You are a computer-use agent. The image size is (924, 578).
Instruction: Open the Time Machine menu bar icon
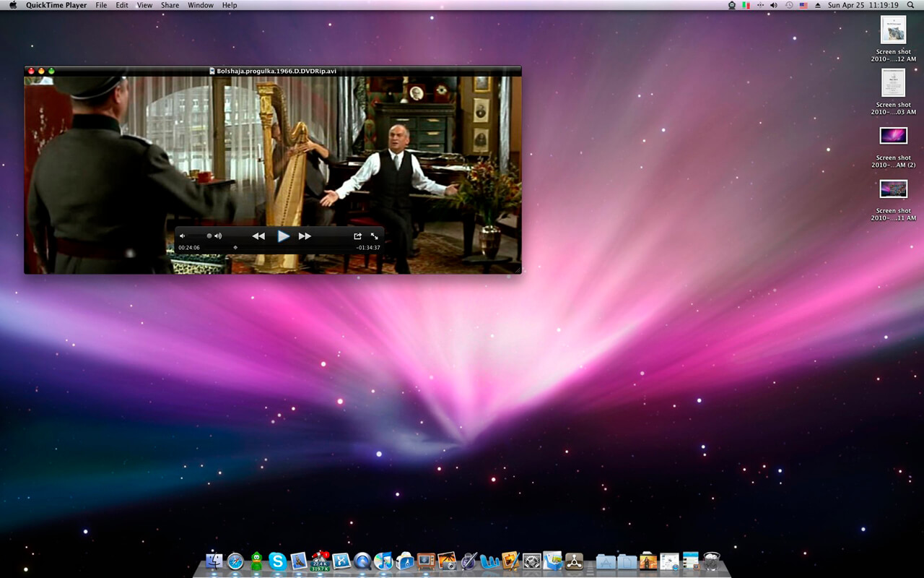pos(789,5)
